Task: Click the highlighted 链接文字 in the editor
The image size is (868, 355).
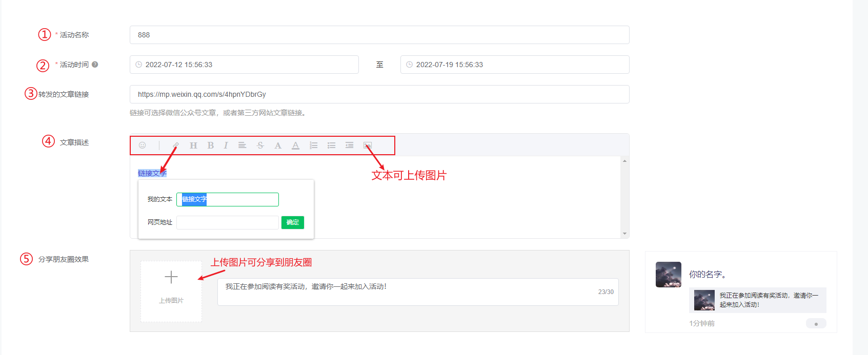Action: tap(152, 173)
